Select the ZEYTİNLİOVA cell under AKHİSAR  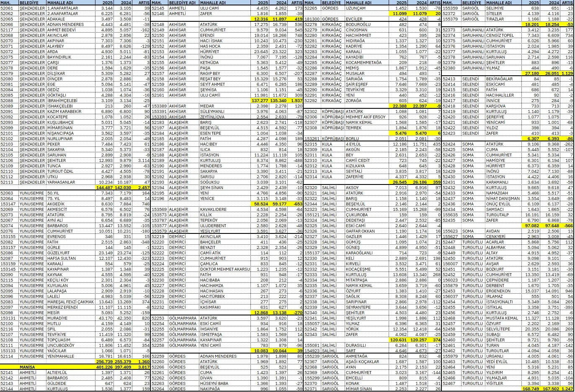[214, 117]
